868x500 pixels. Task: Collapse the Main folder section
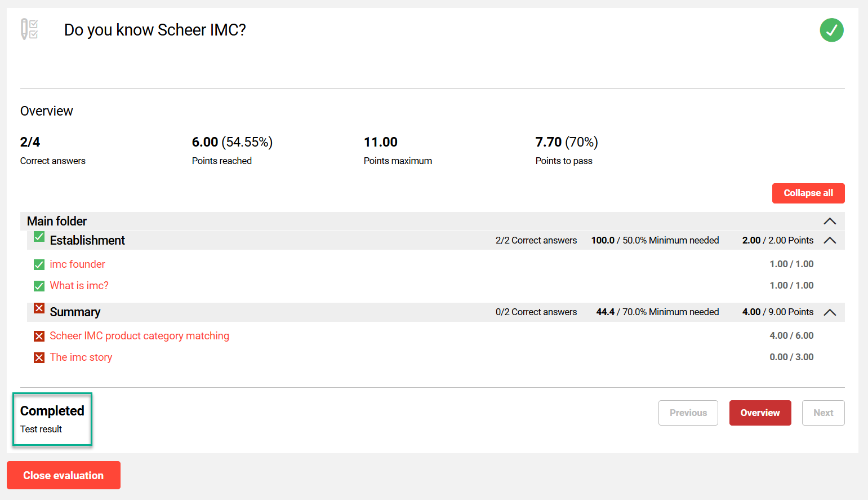pos(830,221)
